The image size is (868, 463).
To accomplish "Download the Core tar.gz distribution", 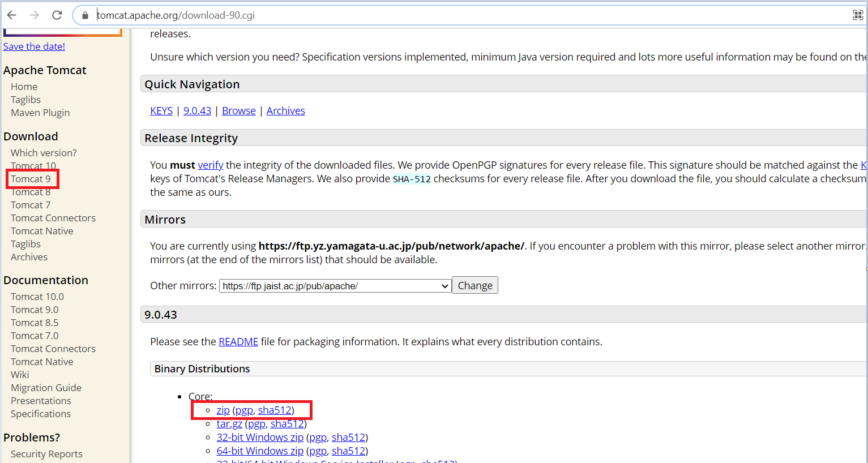I will tap(229, 424).
